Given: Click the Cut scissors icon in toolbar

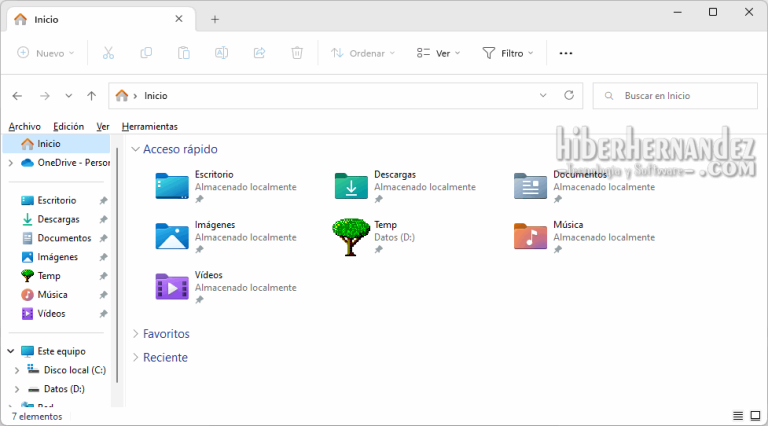Looking at the screenshot, I should click(108, 53).
